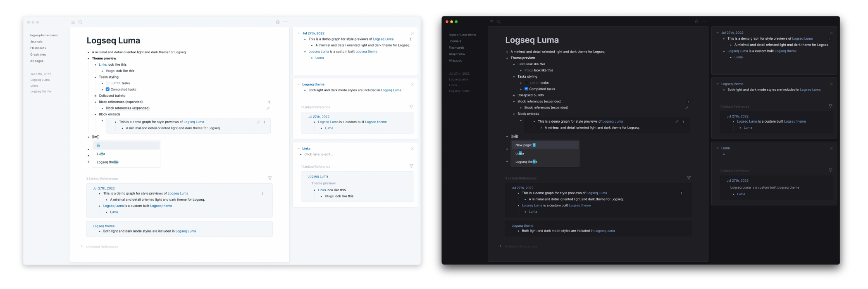868x289 pixels.
Task: Close Links sidebar panel in light window
Action: coord(412,149)
